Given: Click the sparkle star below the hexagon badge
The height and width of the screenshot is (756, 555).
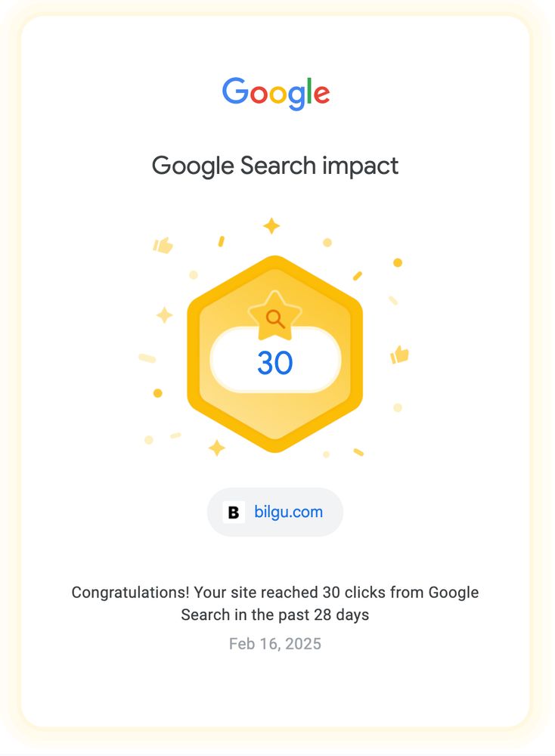Looking at the screenshot, I should pos(216,448).
